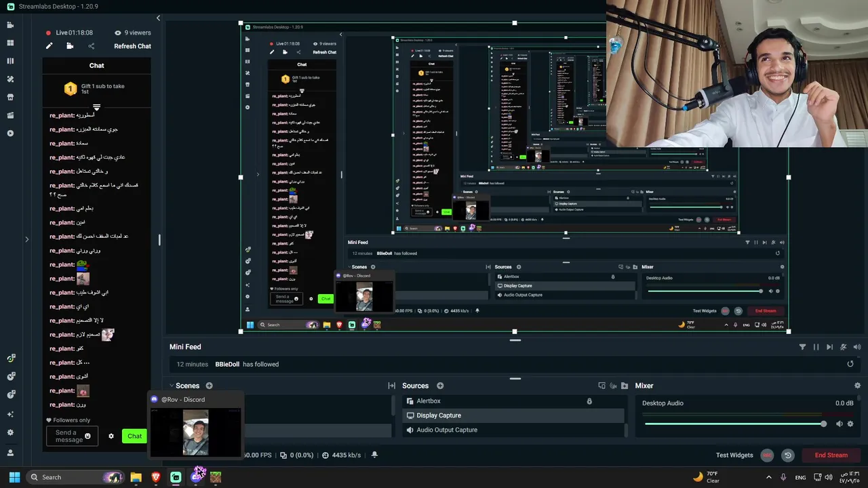Open Desktop Audio source settings gear
Screen dimensions: 868x488
tap(850, 424)
